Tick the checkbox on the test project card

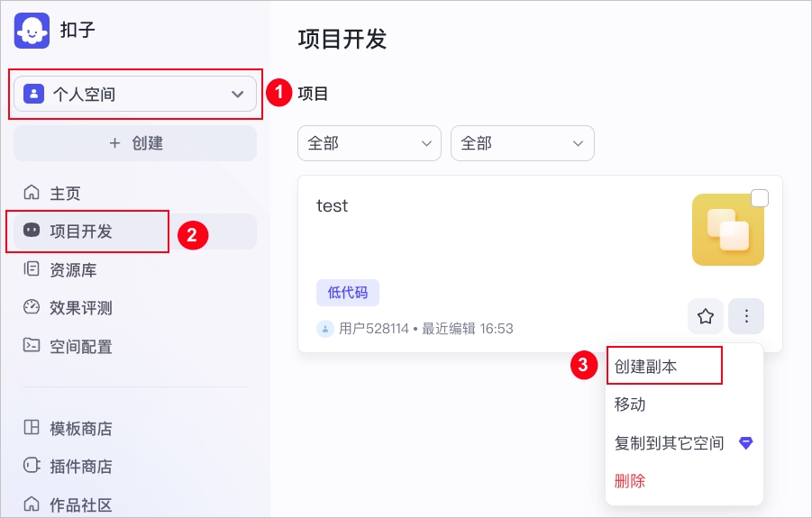tap(760, 198)
